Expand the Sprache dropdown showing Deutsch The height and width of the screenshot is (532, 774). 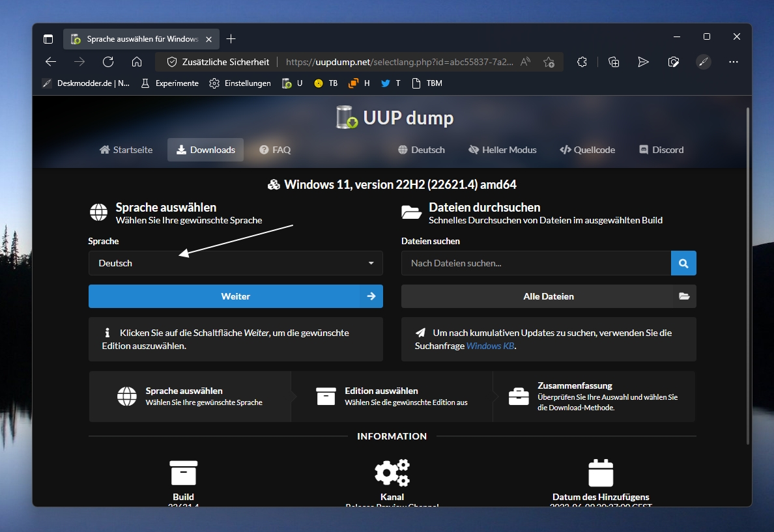[x=235, y=263]
